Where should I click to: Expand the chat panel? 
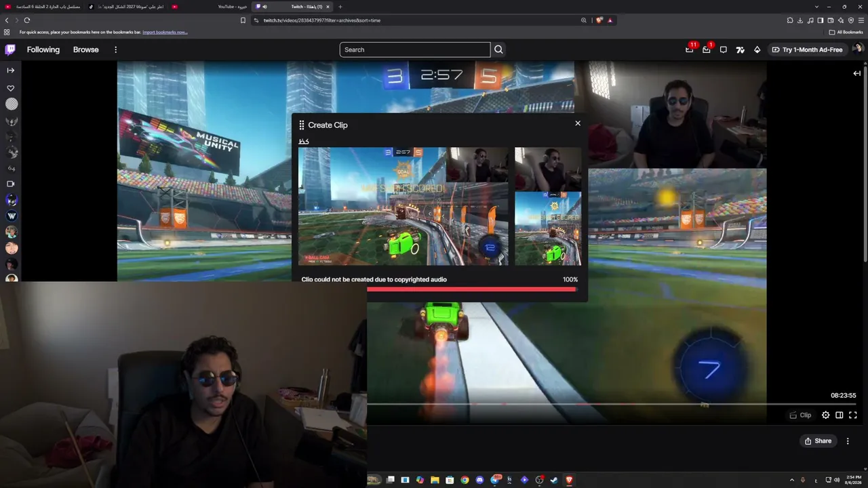pyautogui.click(x=857, y=73)
